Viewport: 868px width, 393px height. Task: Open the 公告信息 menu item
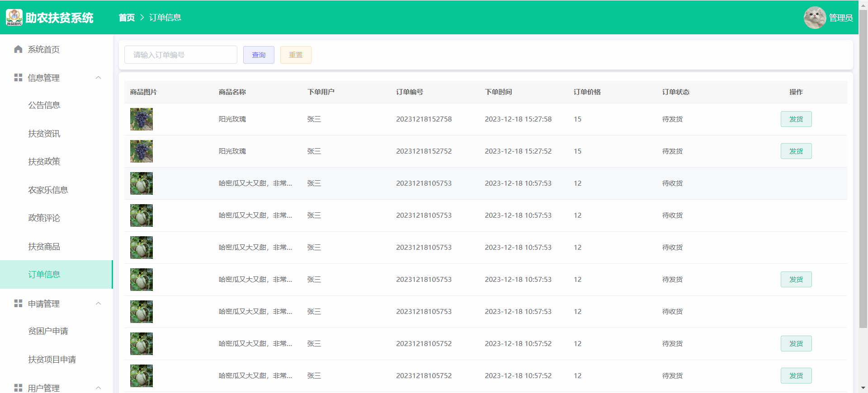click(x=57, y=105)
